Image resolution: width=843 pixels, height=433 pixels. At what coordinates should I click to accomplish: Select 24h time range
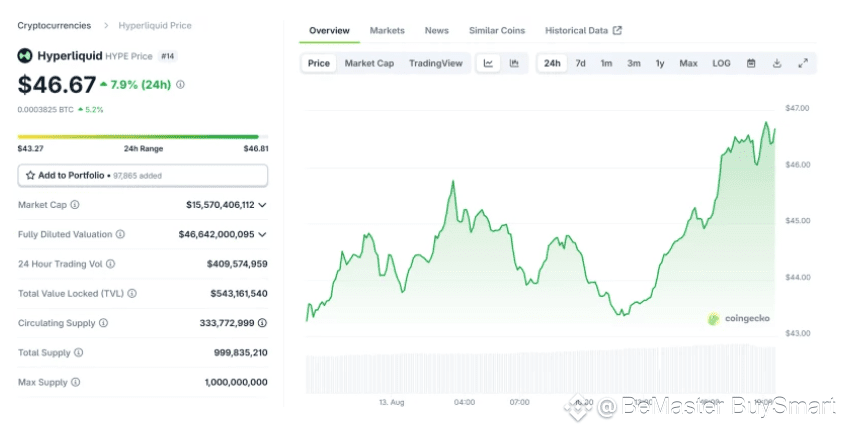pos(552,63)
